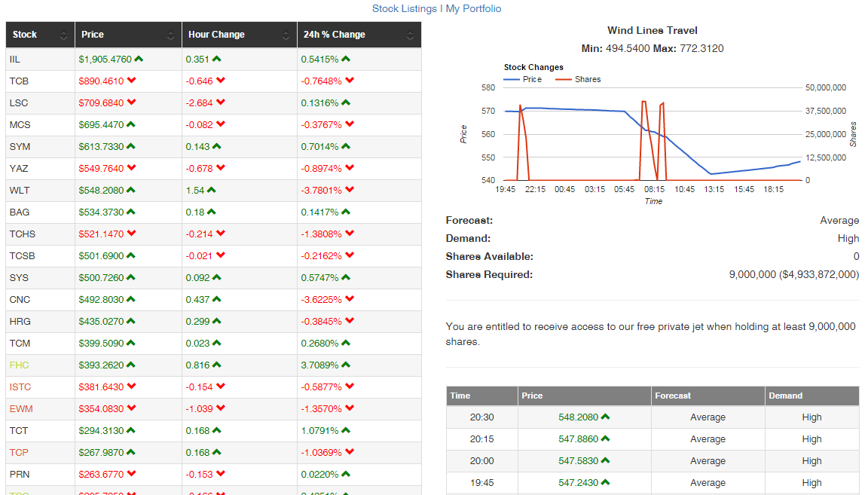Open the Stock Listings link
The width and height of the screenshot is (868, 495).
click(404, 8)
